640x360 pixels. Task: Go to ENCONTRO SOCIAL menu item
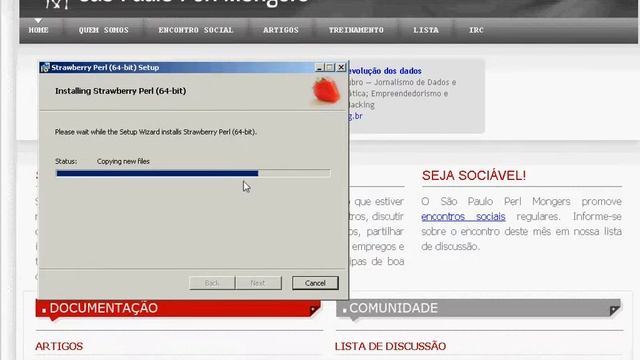(x=196, y=30)
